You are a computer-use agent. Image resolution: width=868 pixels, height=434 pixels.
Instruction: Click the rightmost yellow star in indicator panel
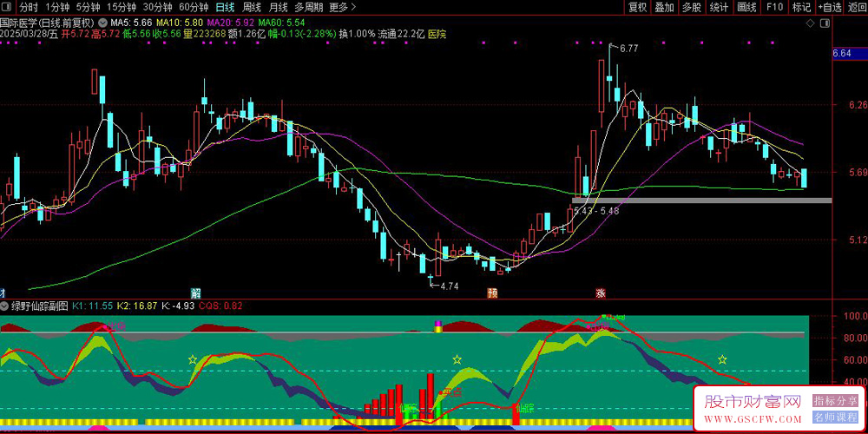click(x=722, y=360)
